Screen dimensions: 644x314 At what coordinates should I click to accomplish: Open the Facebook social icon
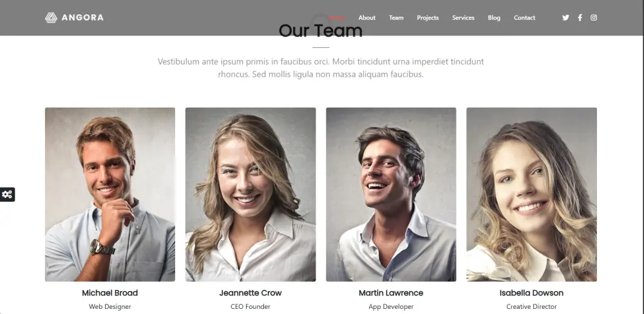pos(580,17)
